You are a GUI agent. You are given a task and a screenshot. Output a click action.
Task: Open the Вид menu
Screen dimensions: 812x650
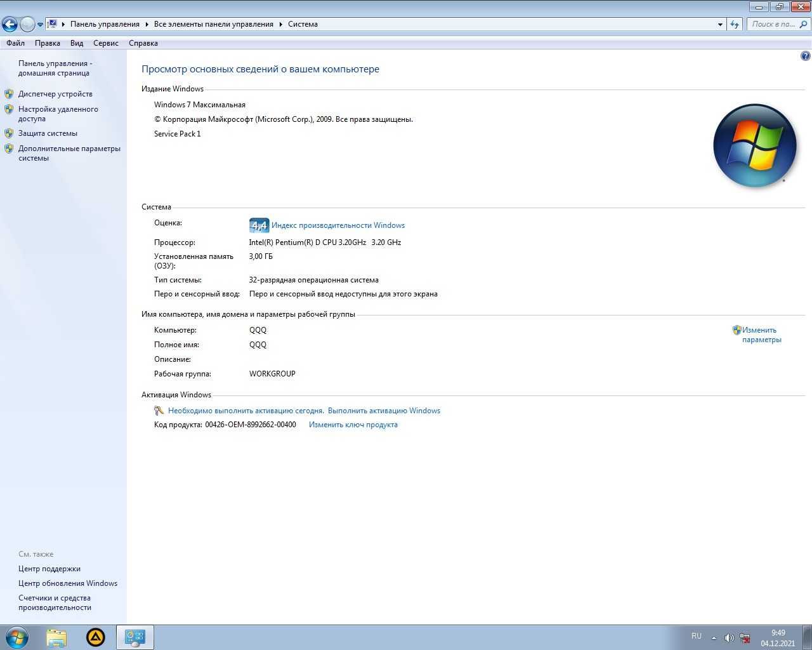[77, 43]
